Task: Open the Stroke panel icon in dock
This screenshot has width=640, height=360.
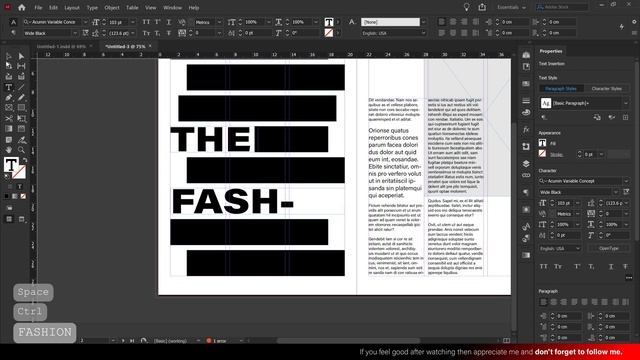Action: 526,100
